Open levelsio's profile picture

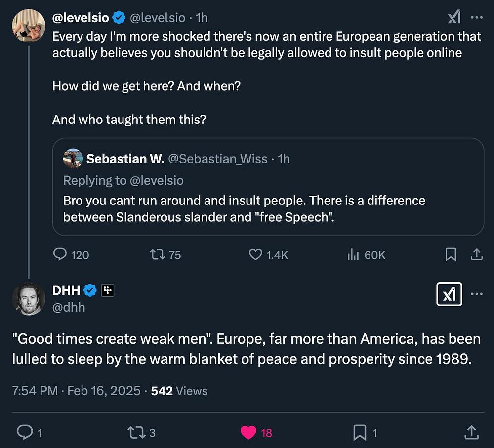coord(29,26)
